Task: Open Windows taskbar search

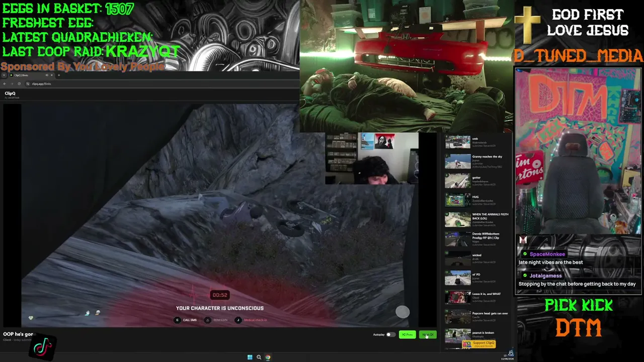Action: (x=259, y=357)
